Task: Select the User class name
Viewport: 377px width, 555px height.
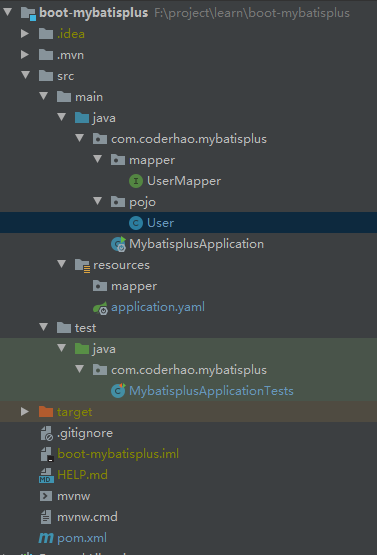Action: [160, 223]
